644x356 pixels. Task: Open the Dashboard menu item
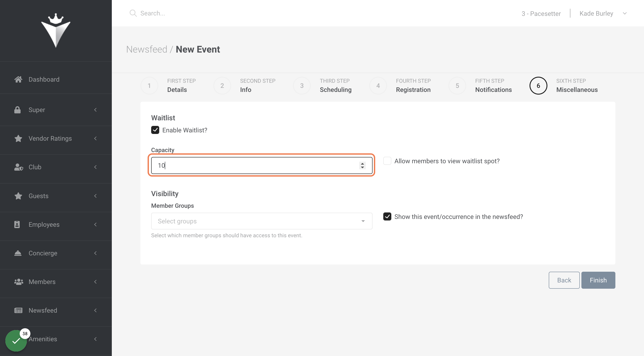point(56,79)
